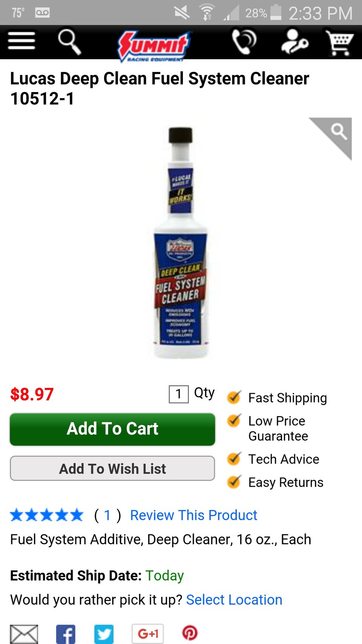Tap the phone contact icon
The width and height of the screenshot is (362, 644).
[244, 41]
